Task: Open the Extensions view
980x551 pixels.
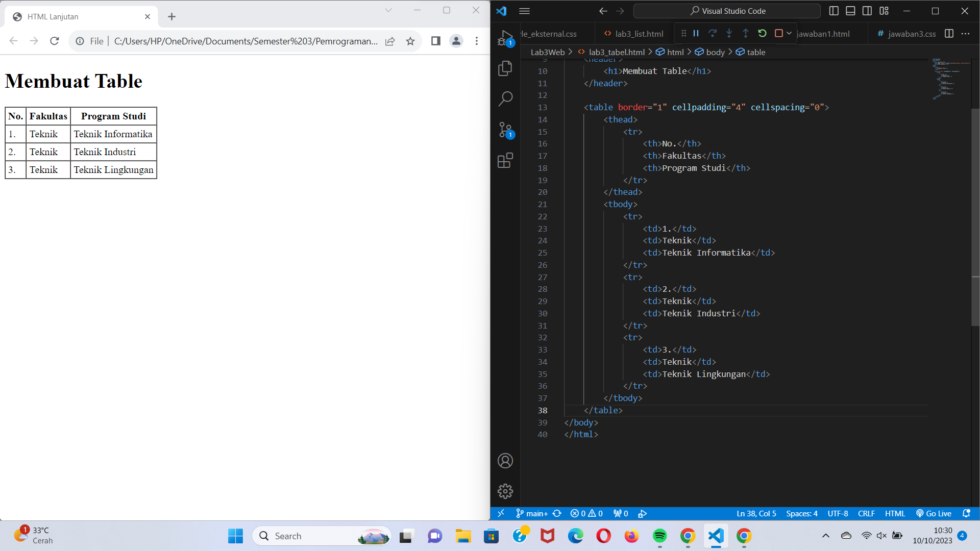Action: pyautogui.click(x=505, y=160)
